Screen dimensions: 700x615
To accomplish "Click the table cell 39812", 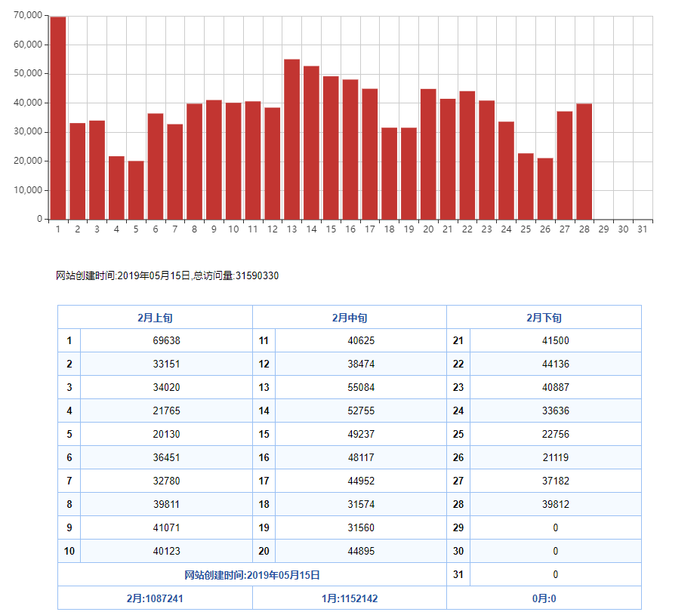I will 556,504.
